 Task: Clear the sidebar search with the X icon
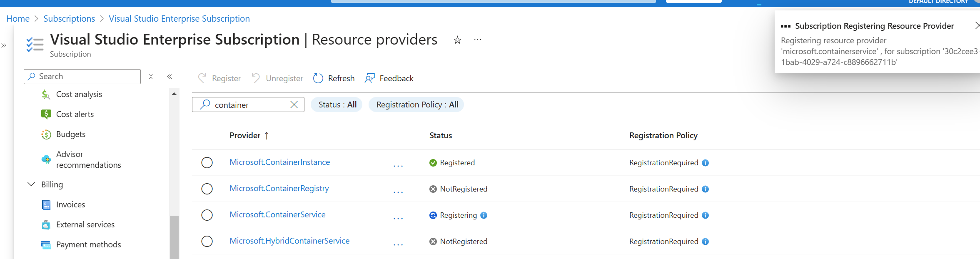(x=151, y=77)
